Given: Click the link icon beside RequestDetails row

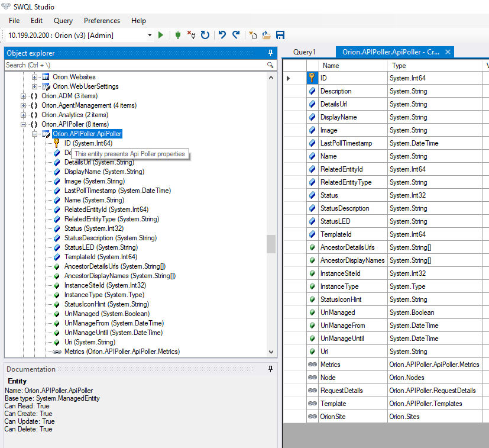Looking at the screenshot, I should click(x=312, y=391).
